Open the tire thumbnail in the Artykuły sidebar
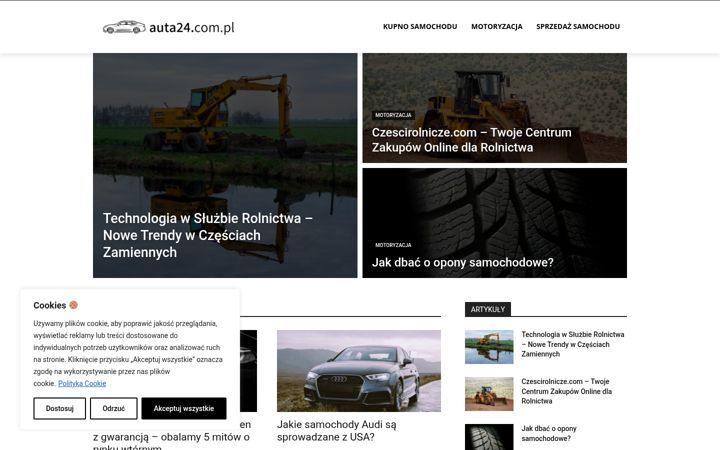 coord(489,437)
